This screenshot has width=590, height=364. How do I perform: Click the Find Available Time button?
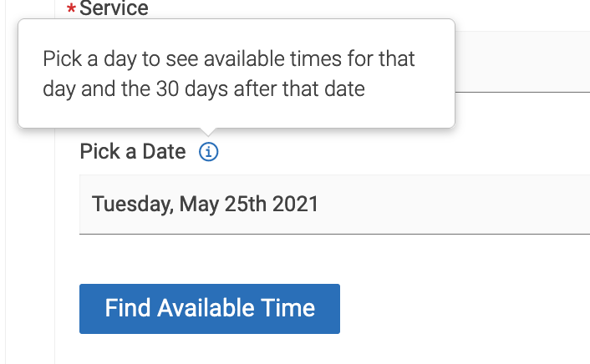click(x=210, y=309)
